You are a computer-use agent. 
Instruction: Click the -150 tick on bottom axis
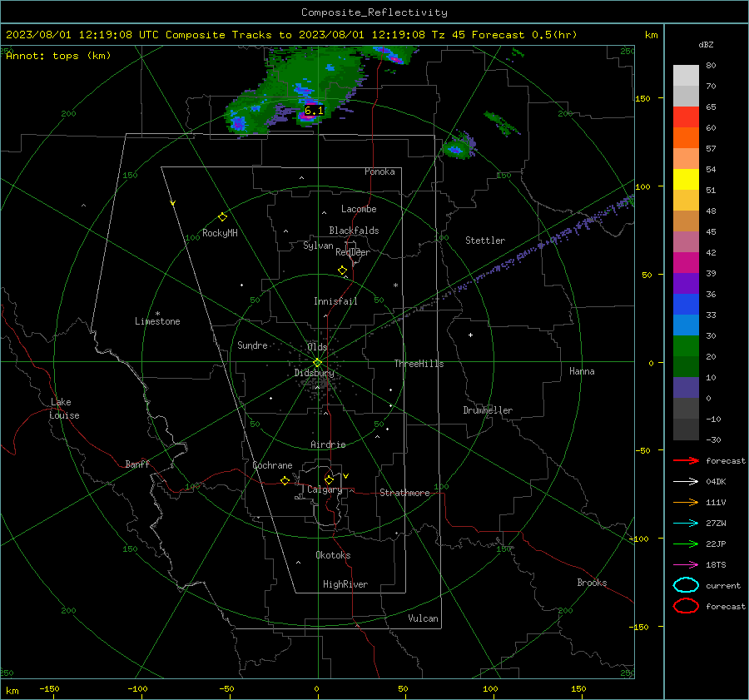[49, 689]
